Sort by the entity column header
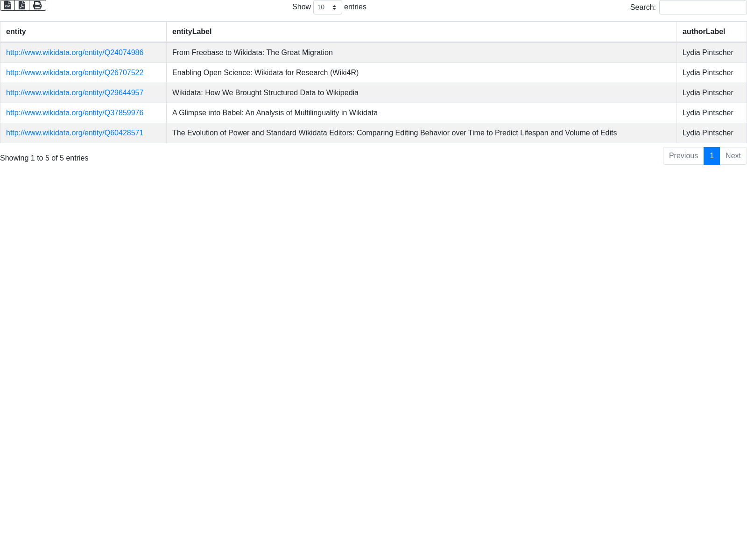This screenshot has width=747, height=560. (16, 32)
